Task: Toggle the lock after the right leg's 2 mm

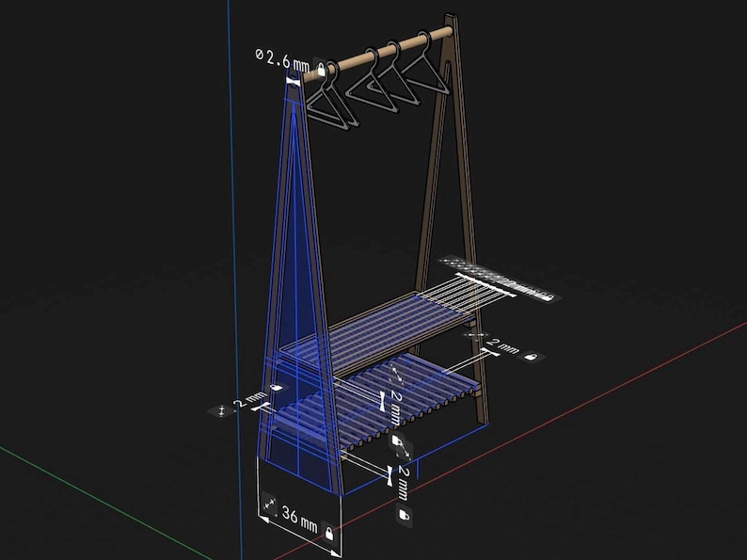Action: click(532, 356)
